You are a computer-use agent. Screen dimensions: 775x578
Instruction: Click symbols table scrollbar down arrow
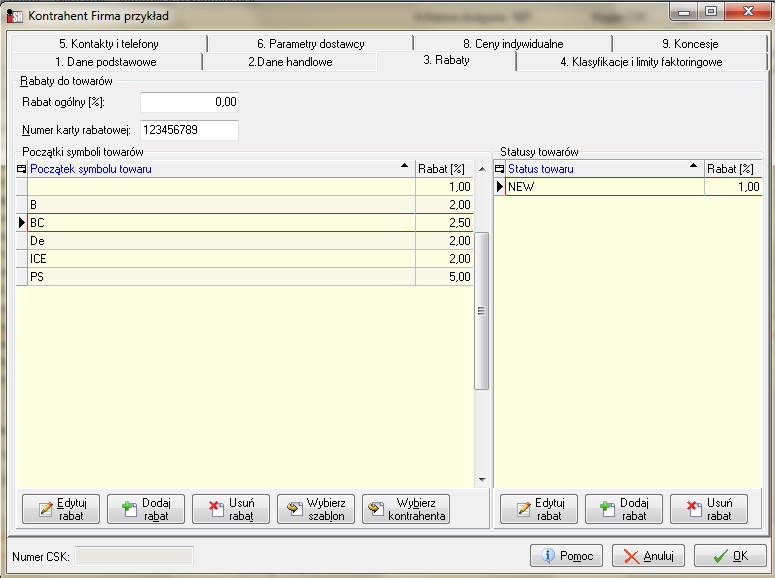(482, 480)
